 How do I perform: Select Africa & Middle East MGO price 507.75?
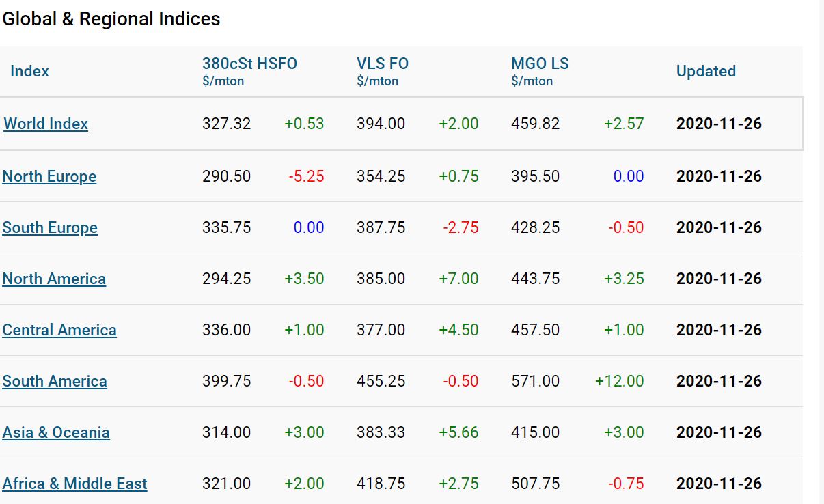[536, 484]
